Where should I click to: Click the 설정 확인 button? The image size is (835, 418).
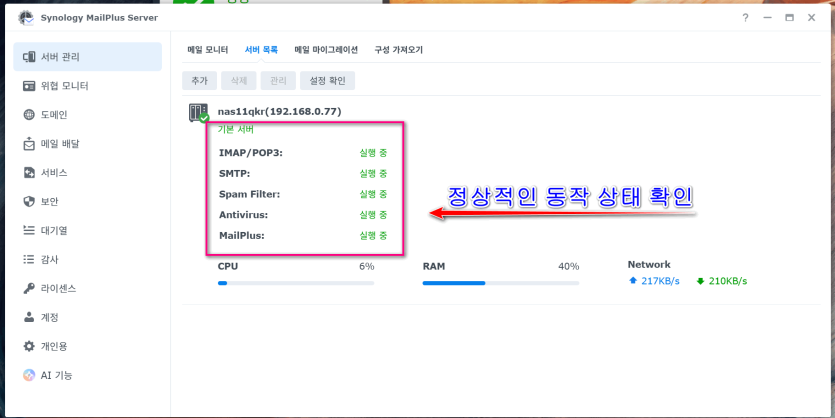click(328, 81)
